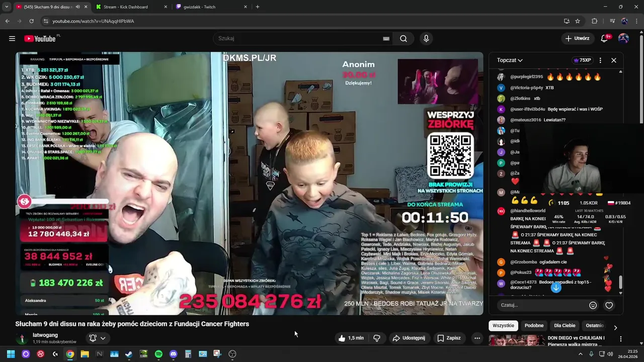The image size is (644, 362).
Task: Open the latwogang channel link
Action: (x=45, y=335)
